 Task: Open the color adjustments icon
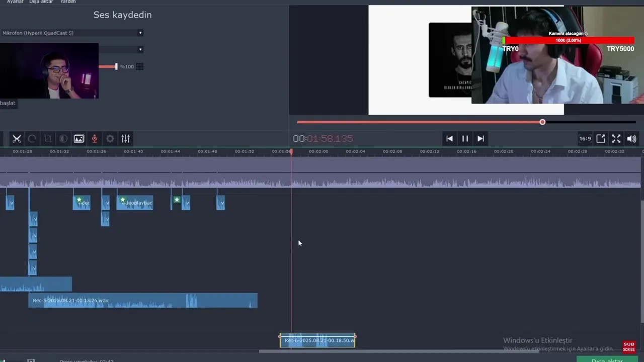point(63,139)
